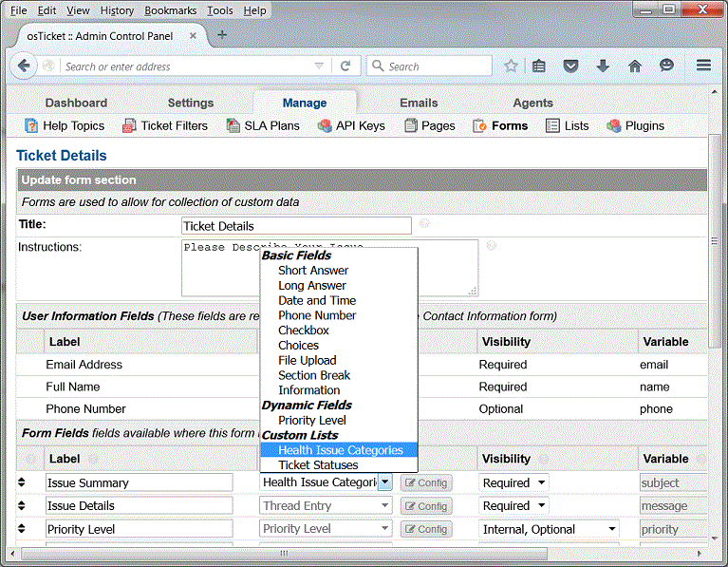This screenshot has height=567, width=728.
Task: Go to the browser home icon
Action: [635, 66]
